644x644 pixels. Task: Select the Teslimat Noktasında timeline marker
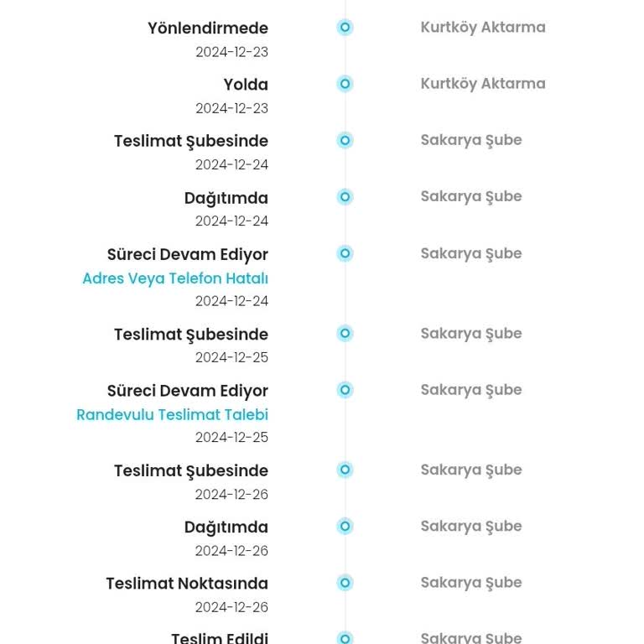coord(345,583)
